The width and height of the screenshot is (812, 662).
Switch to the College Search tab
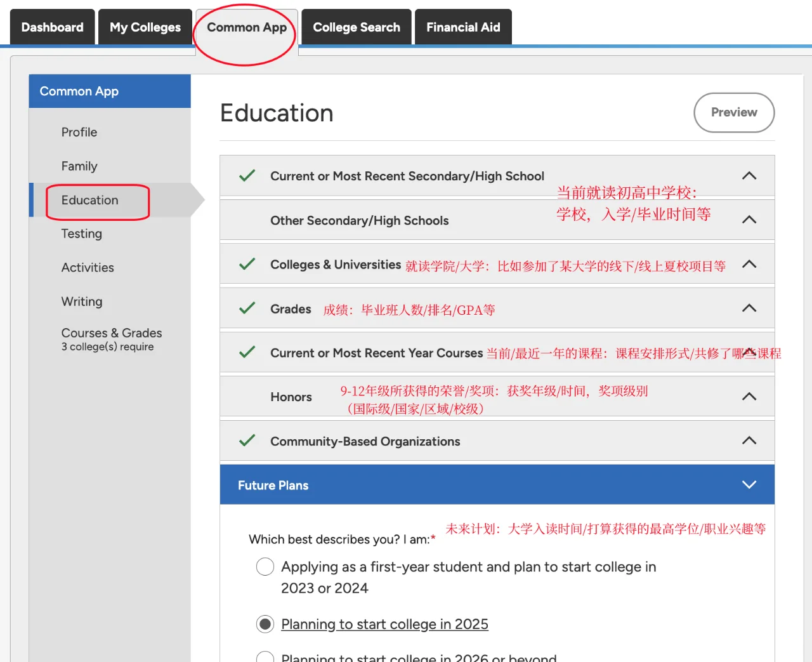356,27
